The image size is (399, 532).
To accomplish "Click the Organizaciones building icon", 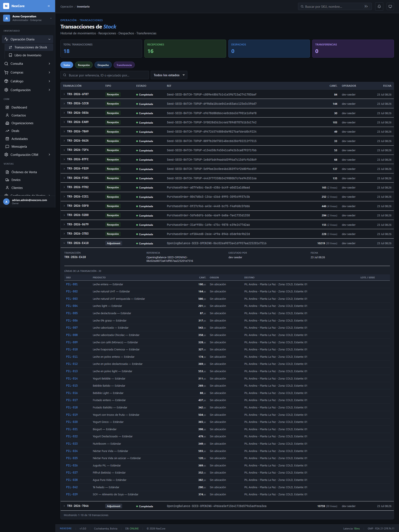I will (x=7, y=123).
